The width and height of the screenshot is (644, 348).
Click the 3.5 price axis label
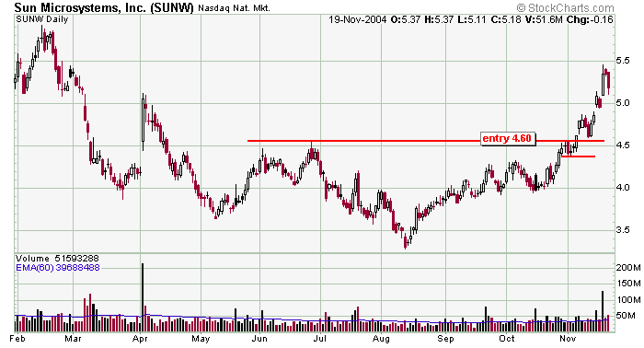coord(623,229)
